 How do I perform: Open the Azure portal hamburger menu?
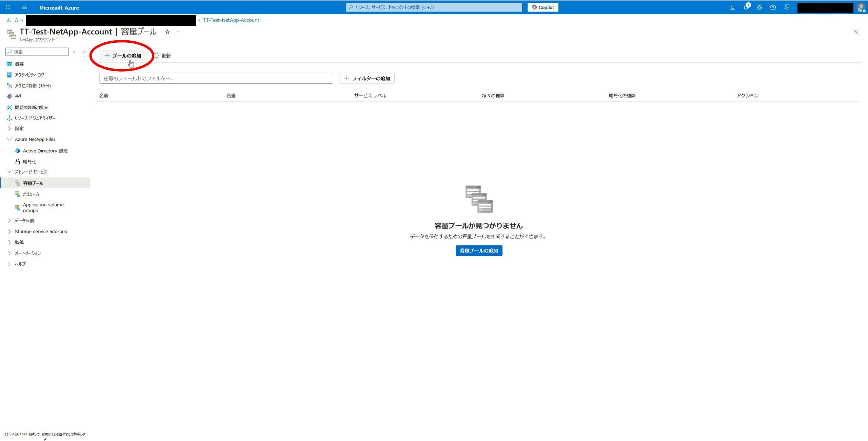(24, 7)
